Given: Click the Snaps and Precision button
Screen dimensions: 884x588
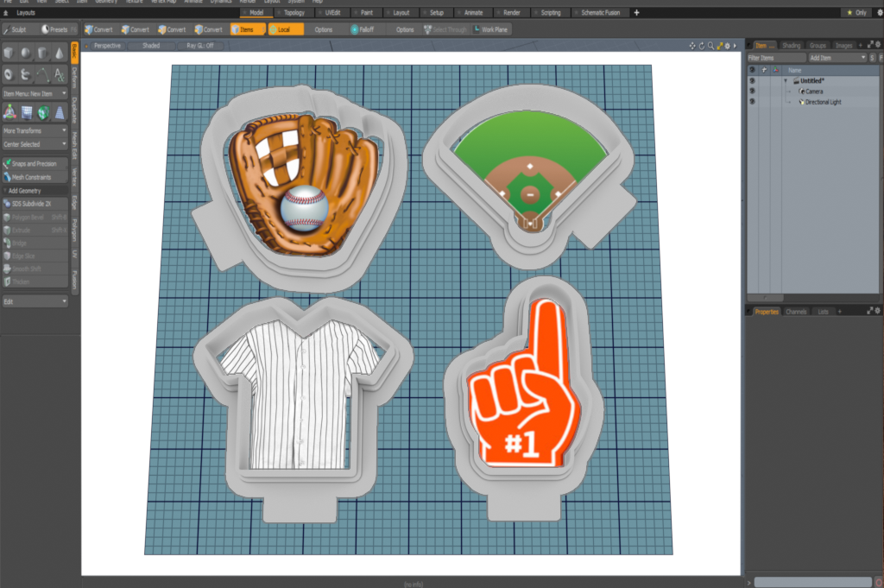Looking at the screenshot, I should click(35, 163).
